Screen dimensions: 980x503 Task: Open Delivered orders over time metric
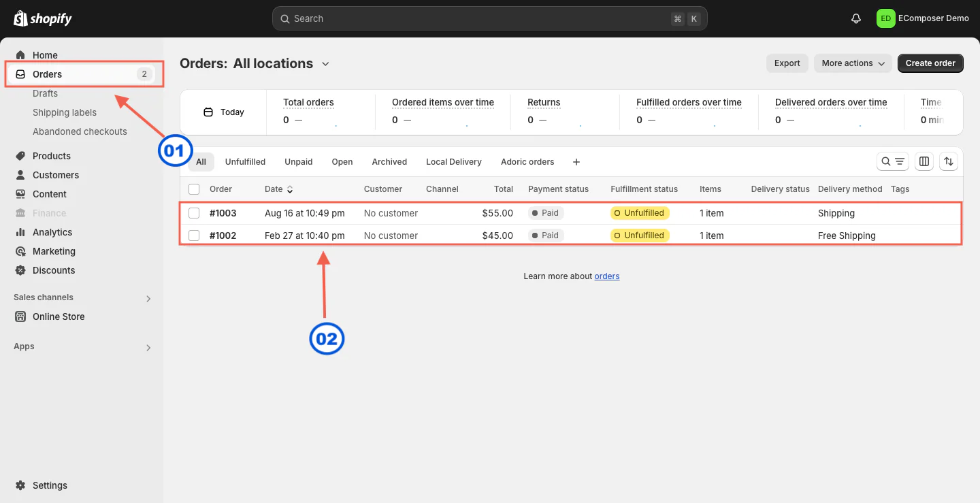click(x=831, y=112)
